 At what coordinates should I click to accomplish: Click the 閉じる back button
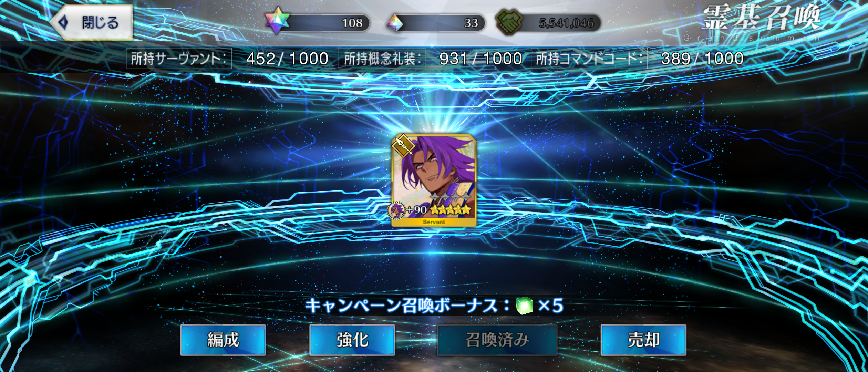[92, 22]
